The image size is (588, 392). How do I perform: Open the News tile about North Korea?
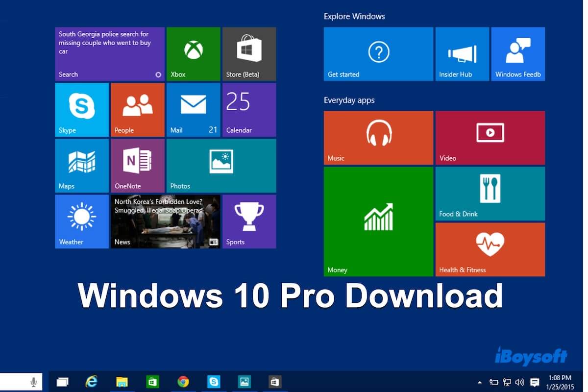165,221
